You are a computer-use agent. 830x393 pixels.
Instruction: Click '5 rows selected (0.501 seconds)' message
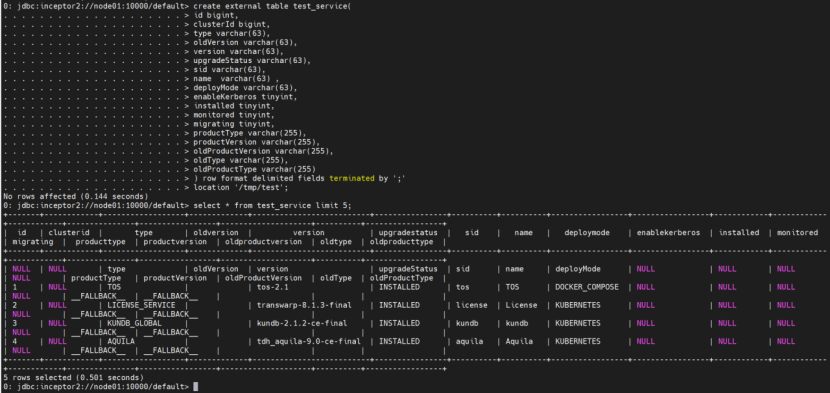73,378
